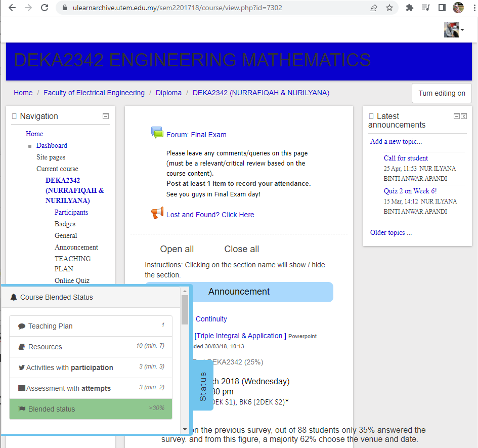Open the user profile dropdown menu
The image size is (478, 448).
454,30
